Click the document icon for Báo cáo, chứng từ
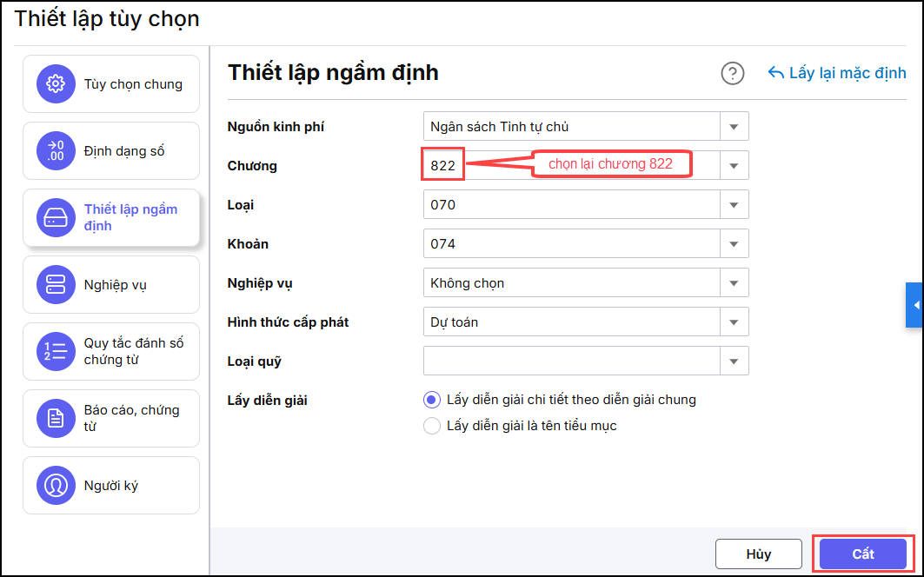Viewport: 924px width, 577px height. (x=56, y=419)
